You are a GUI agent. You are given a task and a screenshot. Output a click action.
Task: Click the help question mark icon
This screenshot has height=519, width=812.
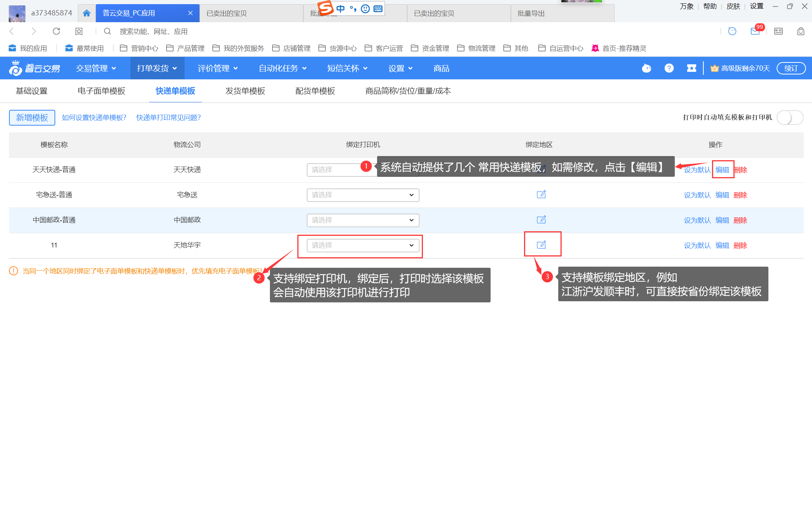click(669, 68)
